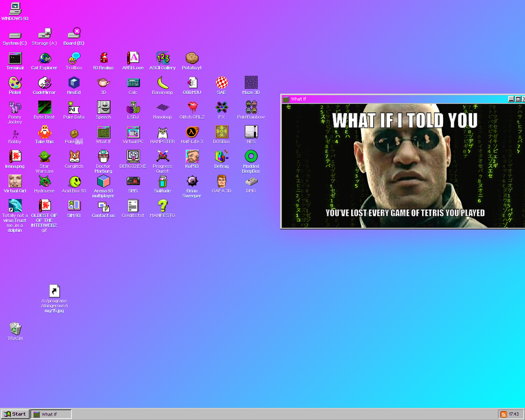This screenshot has height=420, width=525.
Task: Start DOSBox
Action: pyautogui.click(x=221, y=133)
